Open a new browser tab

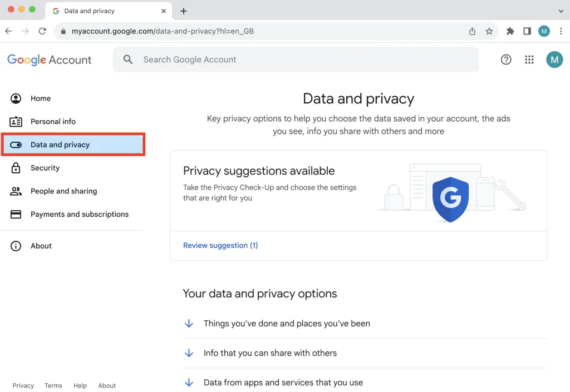click(x=184, y=11)
